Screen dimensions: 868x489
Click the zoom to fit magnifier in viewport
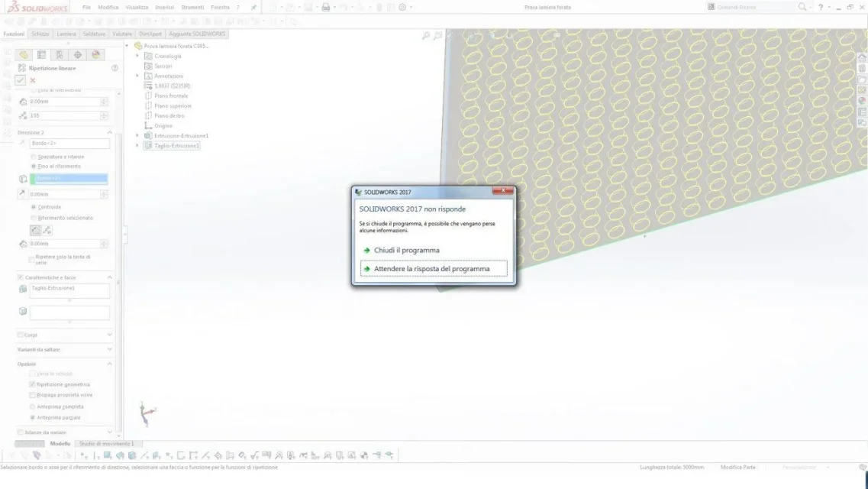(x=426, y=36)
